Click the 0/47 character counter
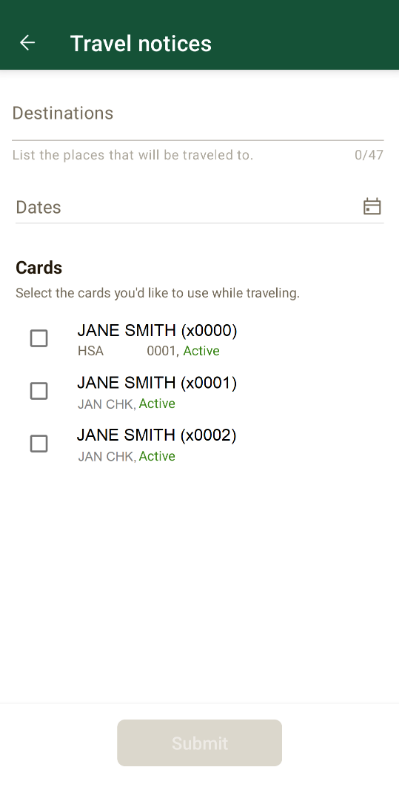 (x=369, y=155)
